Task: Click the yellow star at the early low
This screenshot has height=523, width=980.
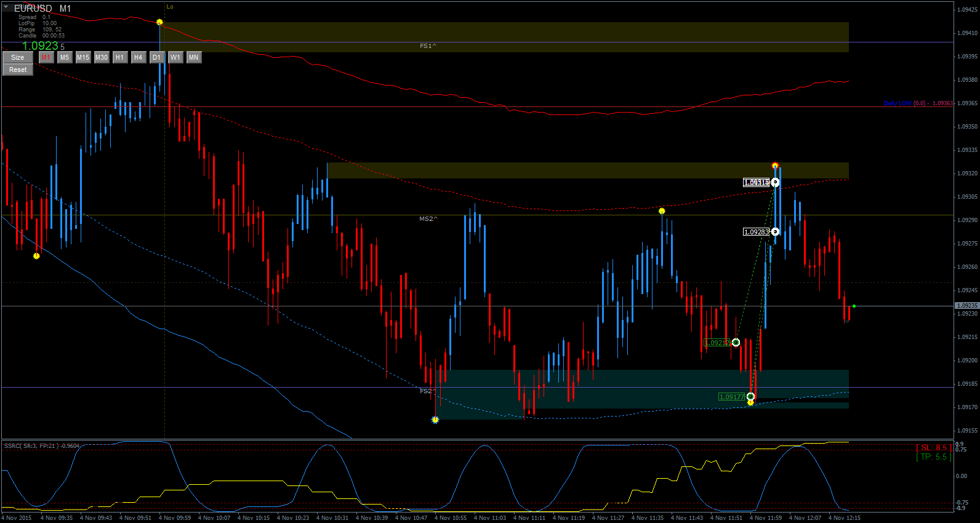Action: pos(36,255)
